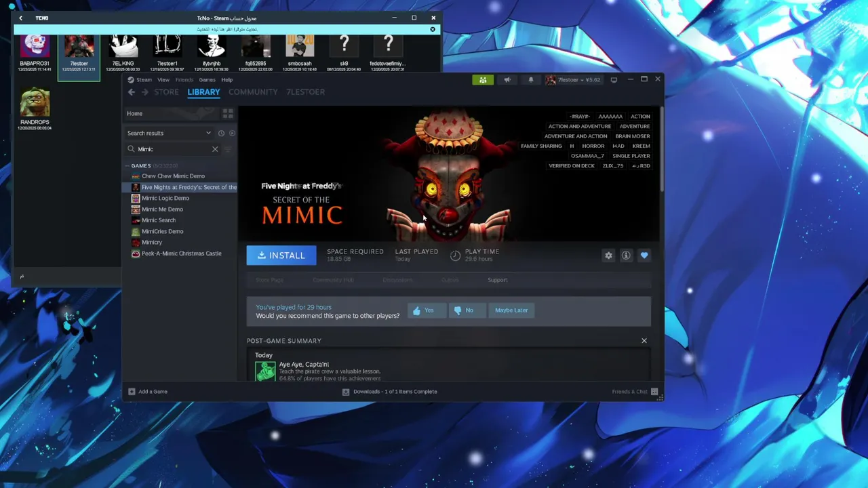Select the BABAPRO31 account avatar
Image resolution: width=868 pixels, height=488 pixels.
pyautogui.click(x=35, y=47)
